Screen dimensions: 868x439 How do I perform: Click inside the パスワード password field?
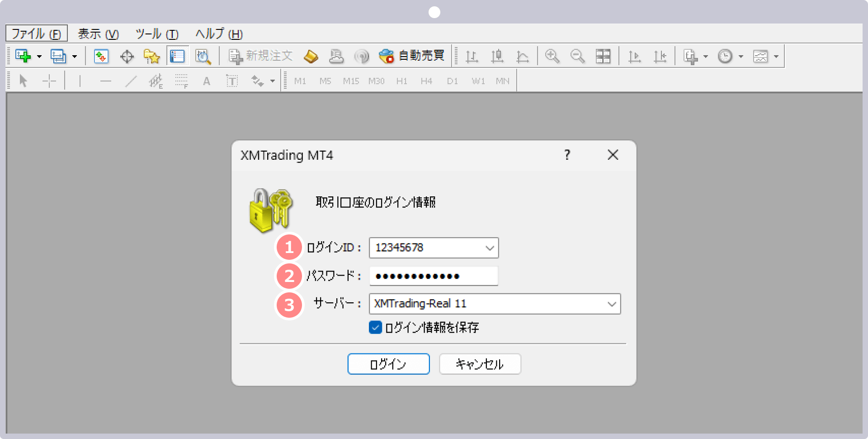[433, 276]
